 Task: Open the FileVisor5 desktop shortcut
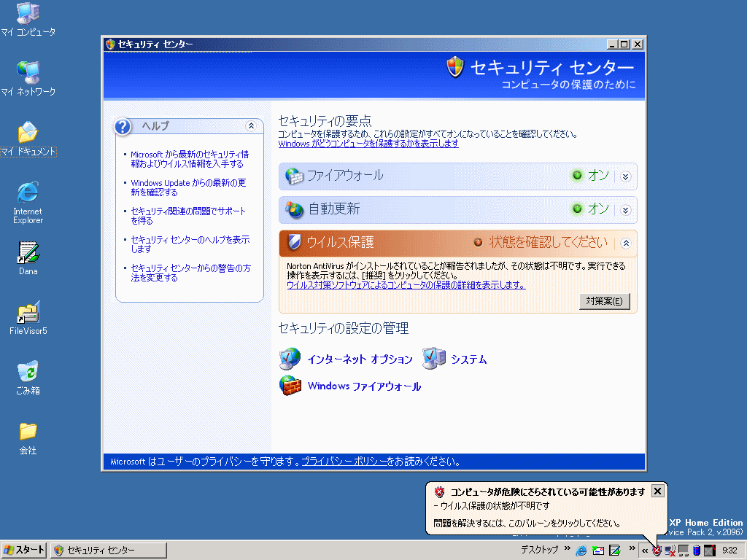click(x=28, y=313)
